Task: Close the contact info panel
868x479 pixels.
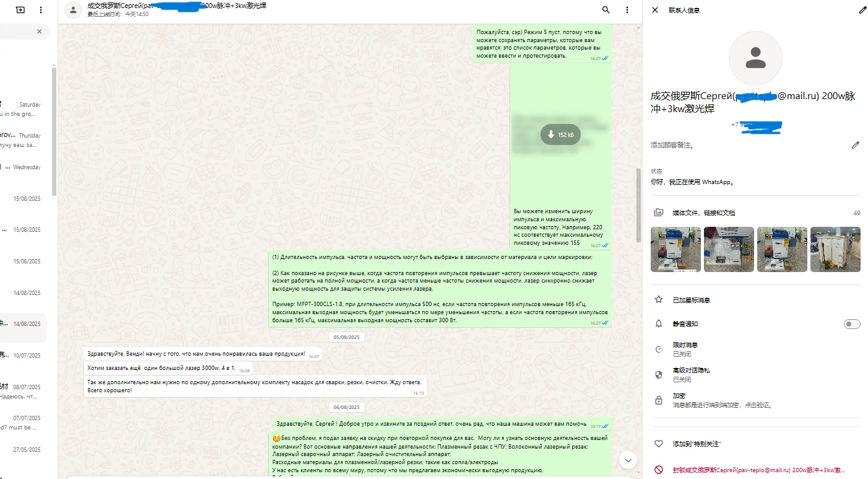Action: [655, 10]
